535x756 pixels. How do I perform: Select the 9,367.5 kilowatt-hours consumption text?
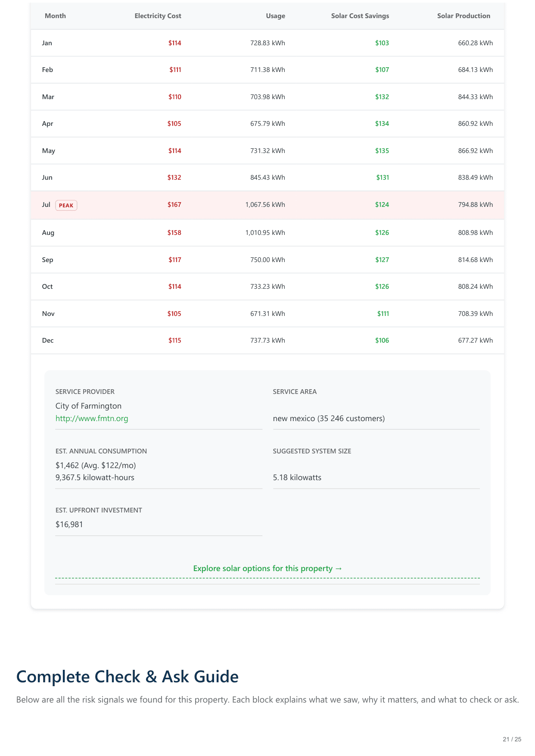pos(95,478)
